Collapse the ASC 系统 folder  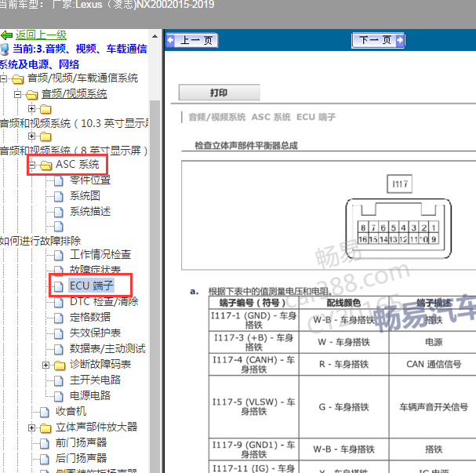click(31, 166)
